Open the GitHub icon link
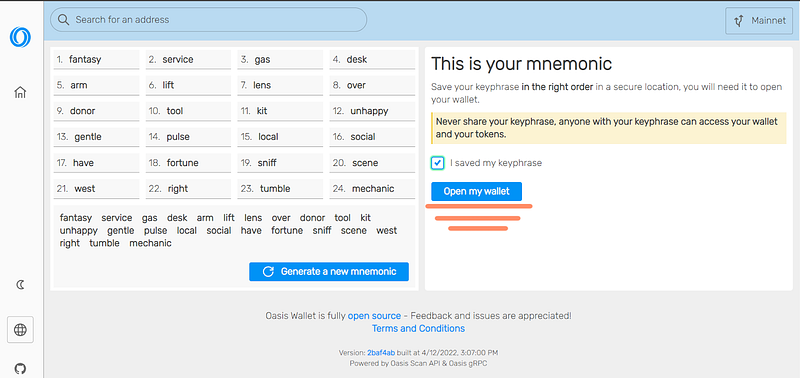The height and width of the screenshot is (378, 800). 20,368
